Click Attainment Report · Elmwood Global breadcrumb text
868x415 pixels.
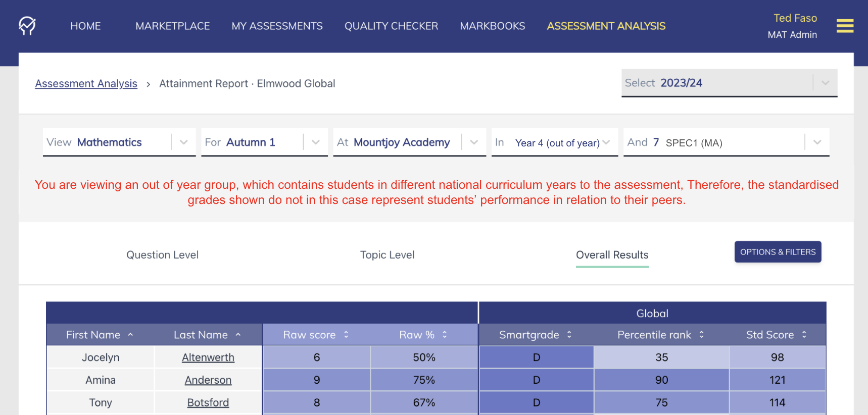[x=247, y=84]
